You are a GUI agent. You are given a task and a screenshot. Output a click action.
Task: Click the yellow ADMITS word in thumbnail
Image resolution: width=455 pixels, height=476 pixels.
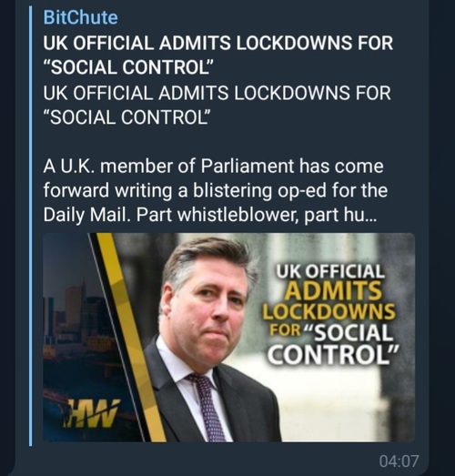[x=333, y=291]
